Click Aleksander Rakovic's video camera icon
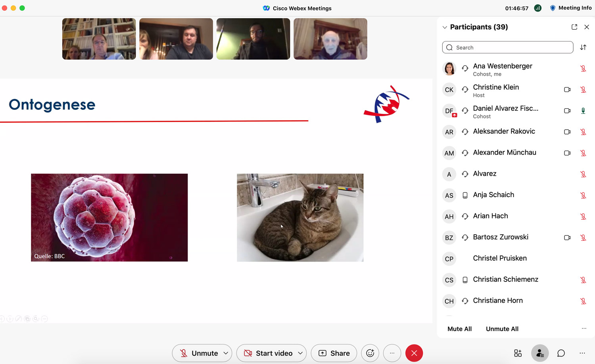The image size is (595, 364). pos(567,132)
